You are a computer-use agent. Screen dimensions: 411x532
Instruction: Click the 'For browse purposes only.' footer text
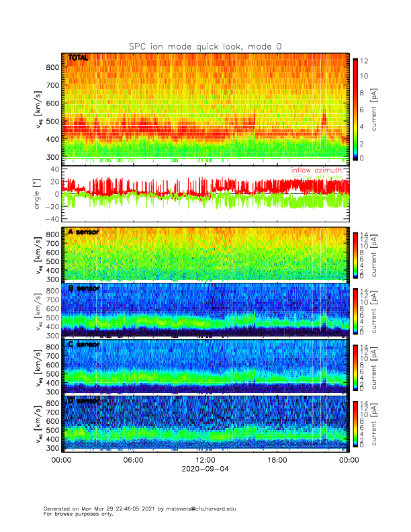click(x=75, y=514)
